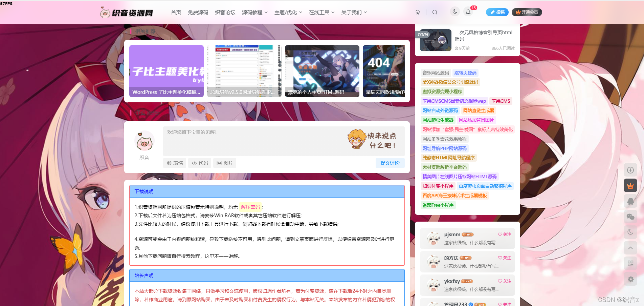
Task: Open 漂亮的个人主页HTML源码 thumbnail
Action: 322,71
